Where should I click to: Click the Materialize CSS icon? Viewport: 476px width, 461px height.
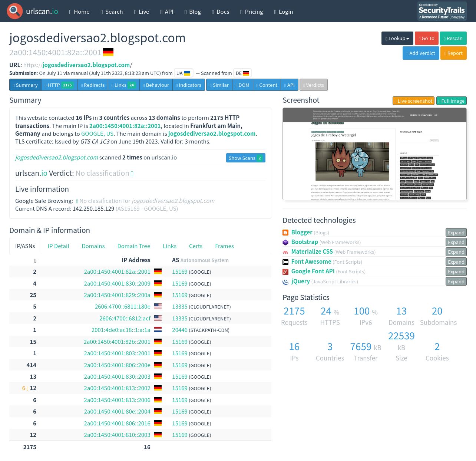click(285, 252)
